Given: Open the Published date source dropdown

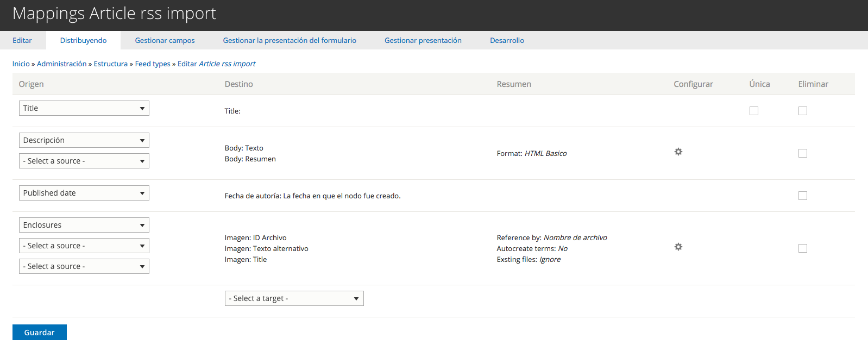Looking at the screenshot, I should pos(84,193).
